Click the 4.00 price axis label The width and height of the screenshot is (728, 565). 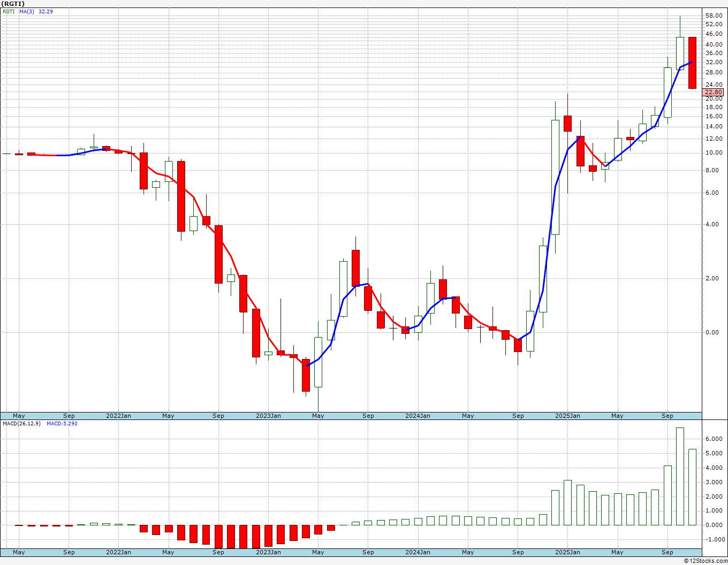tap(712, 224)
